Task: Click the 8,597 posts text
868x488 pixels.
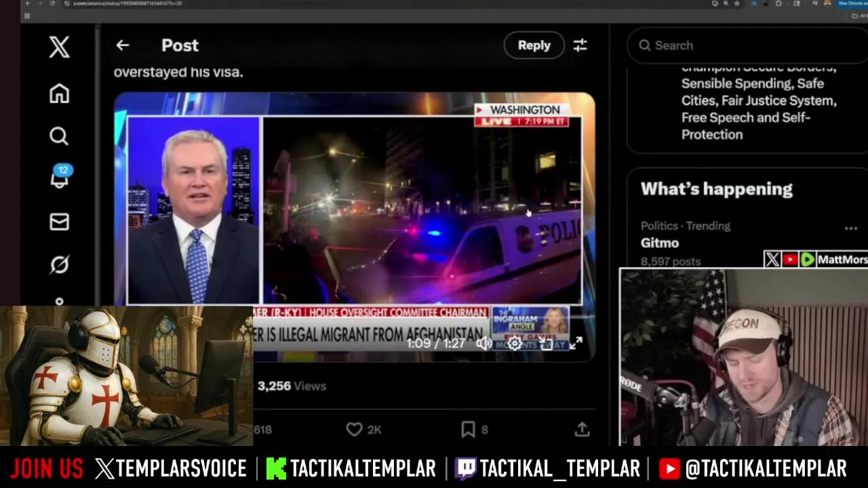Action: pos(671,261)
